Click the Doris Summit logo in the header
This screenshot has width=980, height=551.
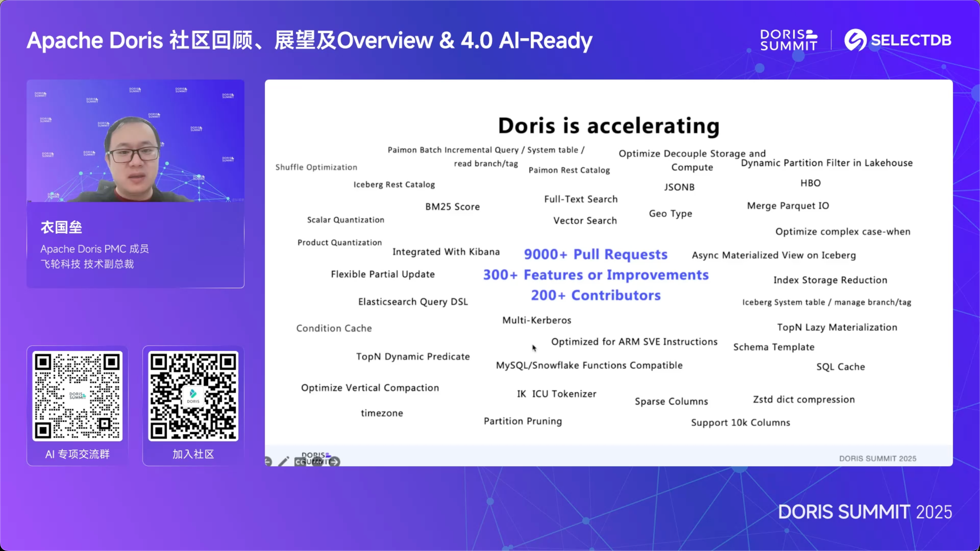[x=788, y=40]
